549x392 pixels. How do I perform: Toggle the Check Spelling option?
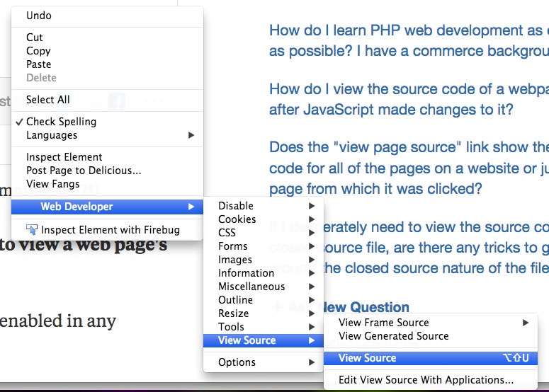click(x=107, y=121)
